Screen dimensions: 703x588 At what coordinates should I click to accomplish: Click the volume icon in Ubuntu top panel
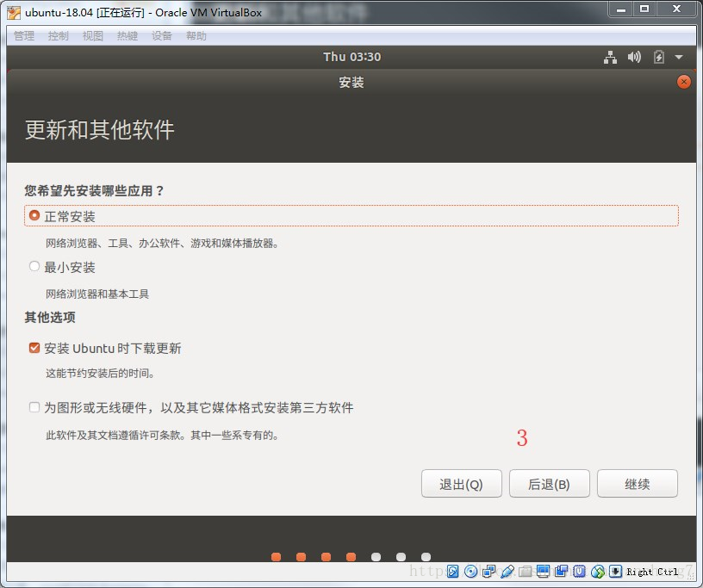635,57
